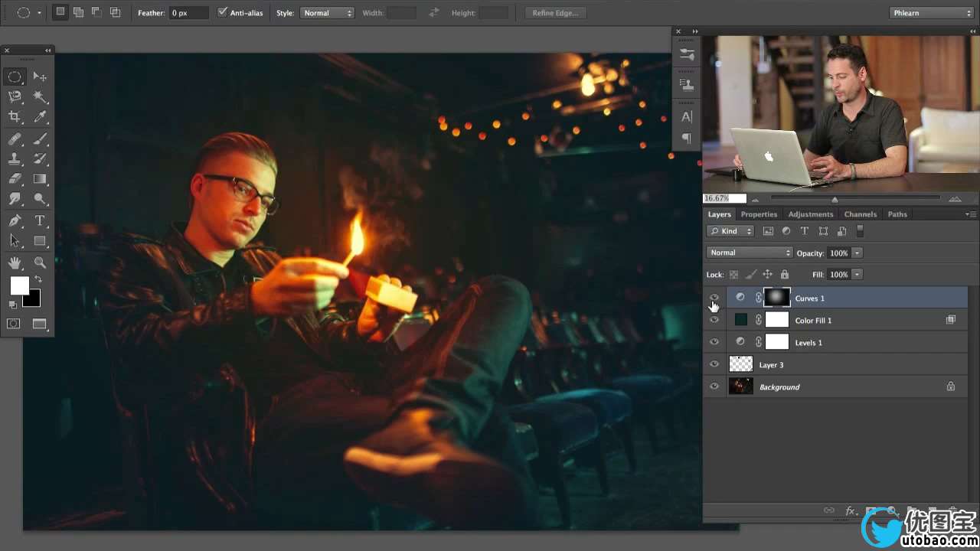The image size is (980, 551).
Task: Select the Gradient tool
Action: pyautogui.click(x=40, y=179)
